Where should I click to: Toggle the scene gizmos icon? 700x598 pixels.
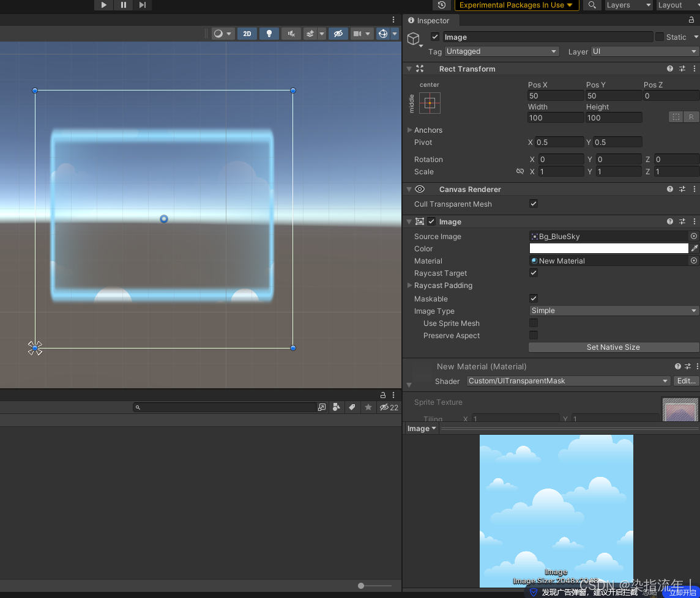(x=383, y=34)
